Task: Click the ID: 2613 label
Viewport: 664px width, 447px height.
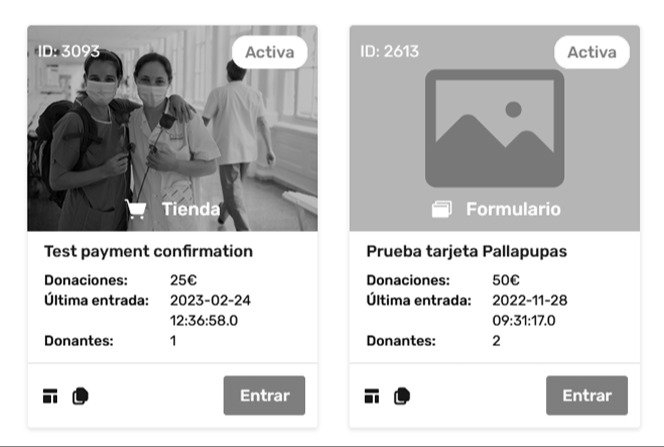Action: coord(390,51)
